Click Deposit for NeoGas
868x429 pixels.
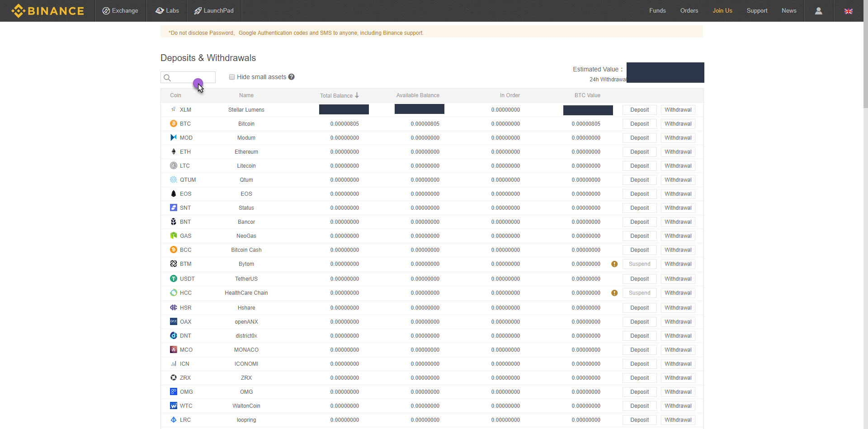click(x=639, y=236)
